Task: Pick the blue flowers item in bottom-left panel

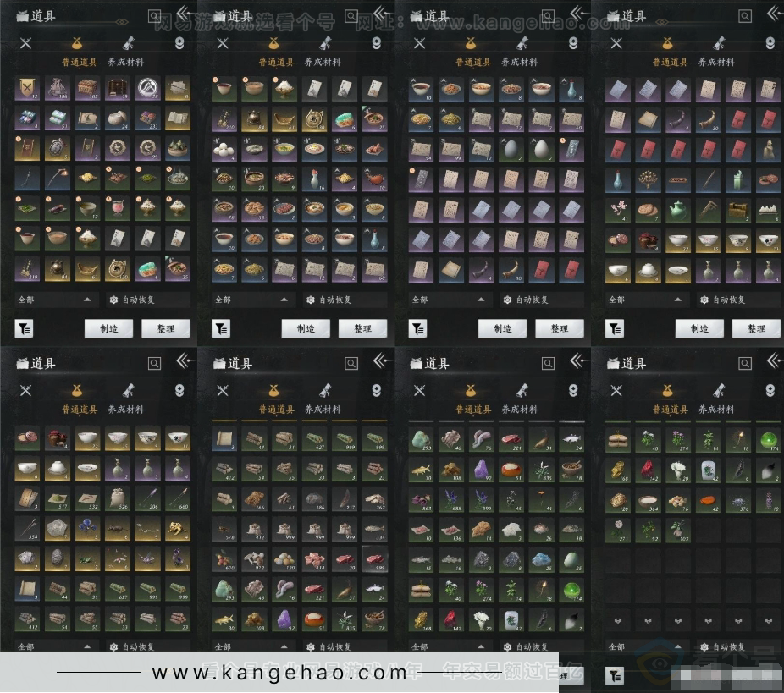Action: pyautogui.click(x=87, y=529)
